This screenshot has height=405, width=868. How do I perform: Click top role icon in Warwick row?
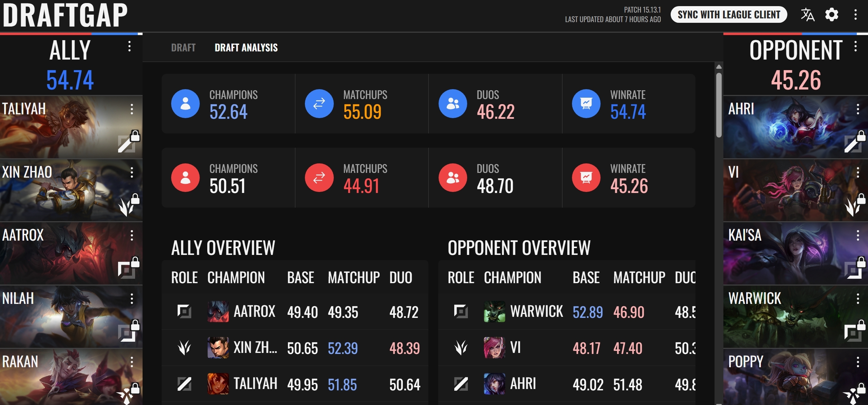pos(461,311)
